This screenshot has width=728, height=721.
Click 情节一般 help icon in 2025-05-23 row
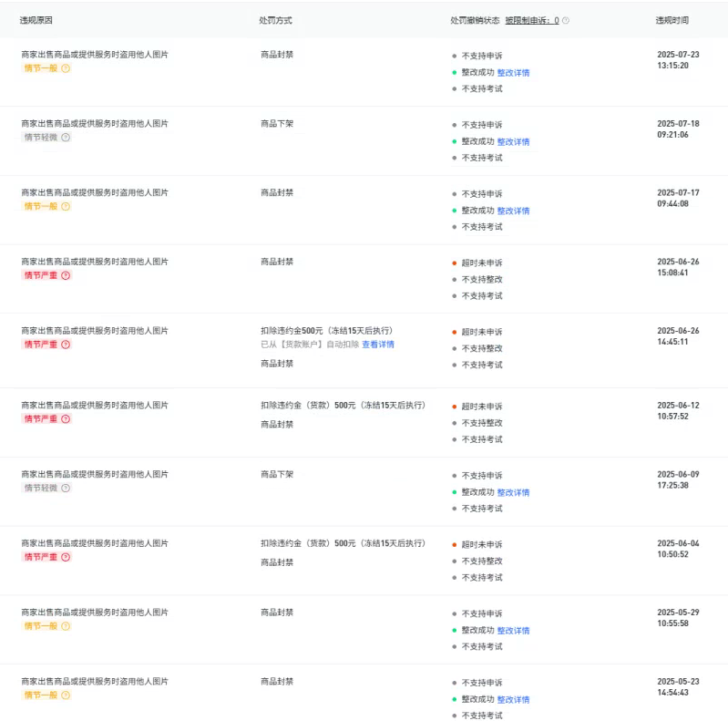pyautogui.click(x=66, y=695)
